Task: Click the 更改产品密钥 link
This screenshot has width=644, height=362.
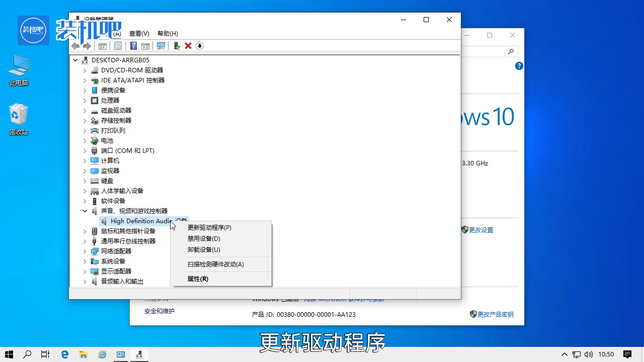Action: click(495, 314)
